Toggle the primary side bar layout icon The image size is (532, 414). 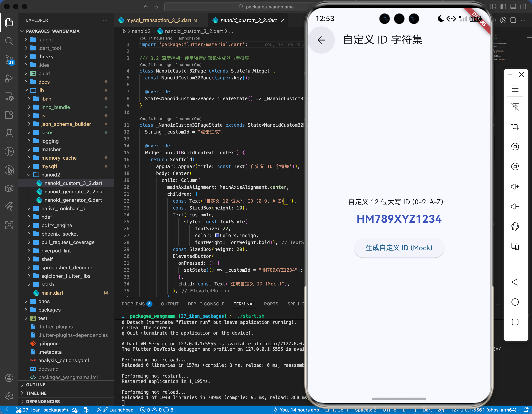coord(503,7)
